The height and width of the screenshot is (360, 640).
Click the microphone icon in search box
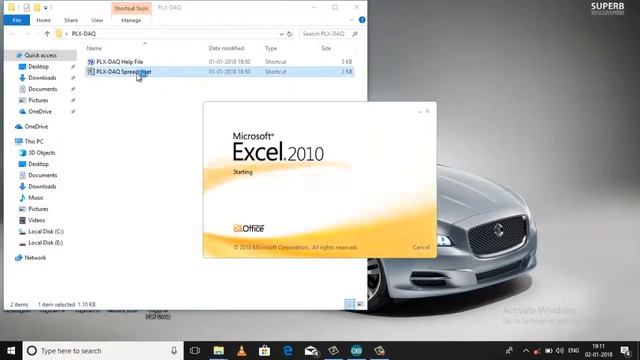tap(174, 351)
